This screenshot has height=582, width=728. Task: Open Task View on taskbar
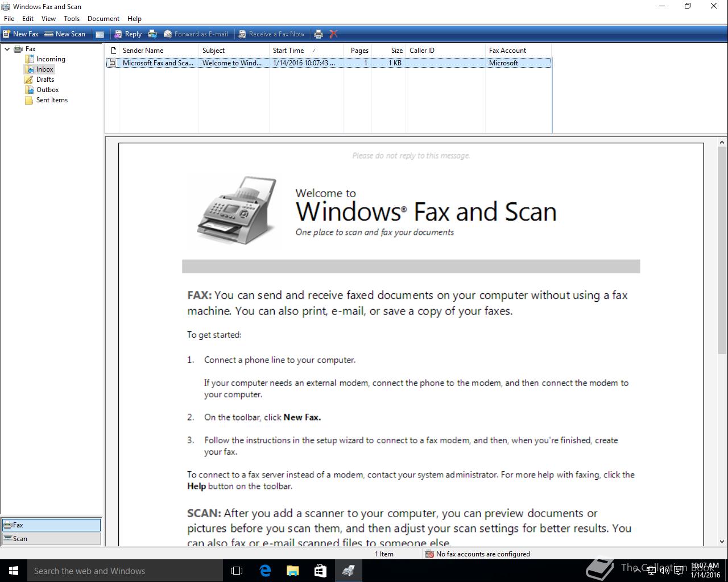(x=237, y=571)
